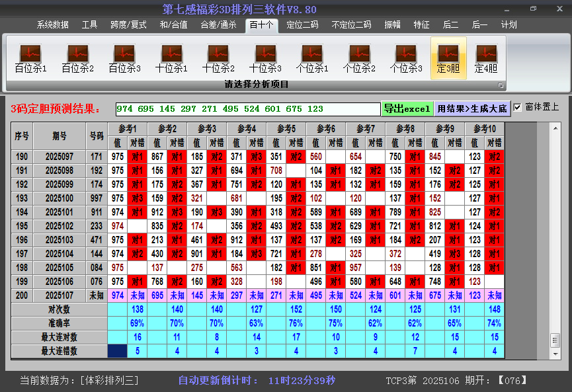Click the 号码 column header
The width and height of the screenshot is (572, 392).
coord(97,136)
